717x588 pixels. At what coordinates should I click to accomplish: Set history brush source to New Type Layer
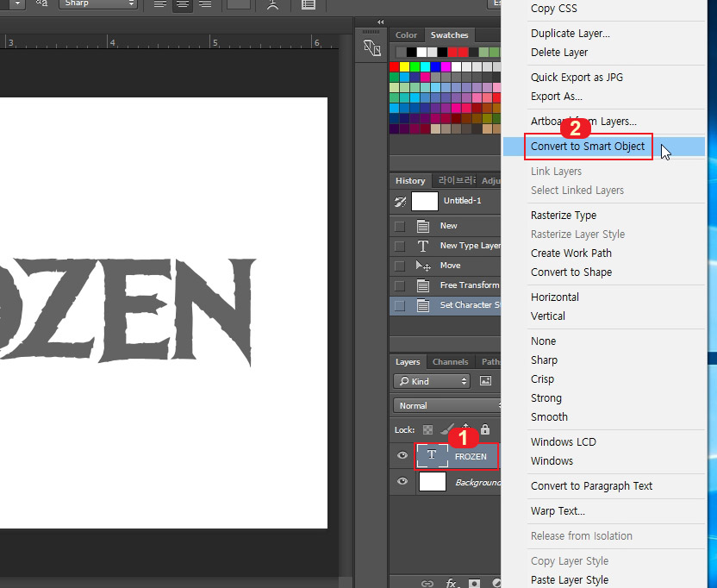tap(400, 247)
